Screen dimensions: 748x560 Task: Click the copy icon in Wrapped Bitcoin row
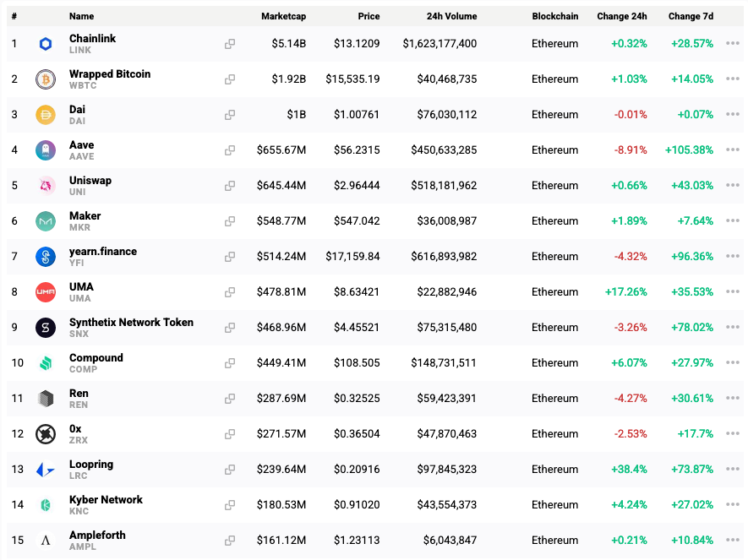[x=230, y=79]
